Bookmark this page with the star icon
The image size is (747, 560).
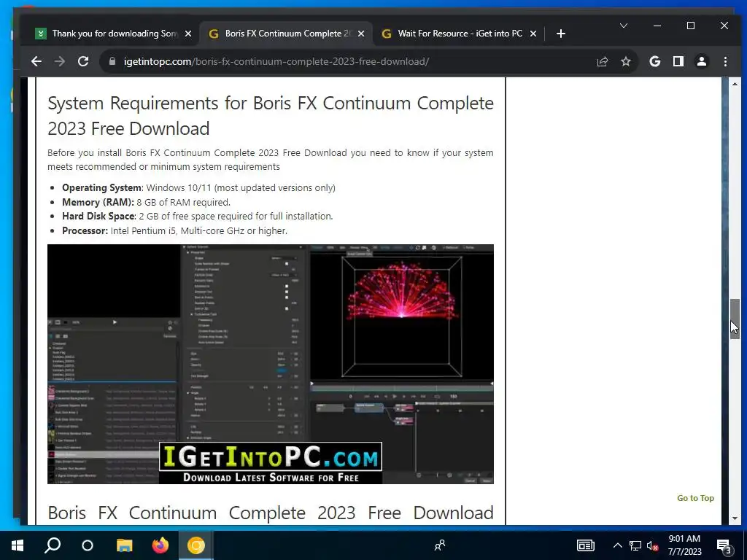(x=626, y=61)
